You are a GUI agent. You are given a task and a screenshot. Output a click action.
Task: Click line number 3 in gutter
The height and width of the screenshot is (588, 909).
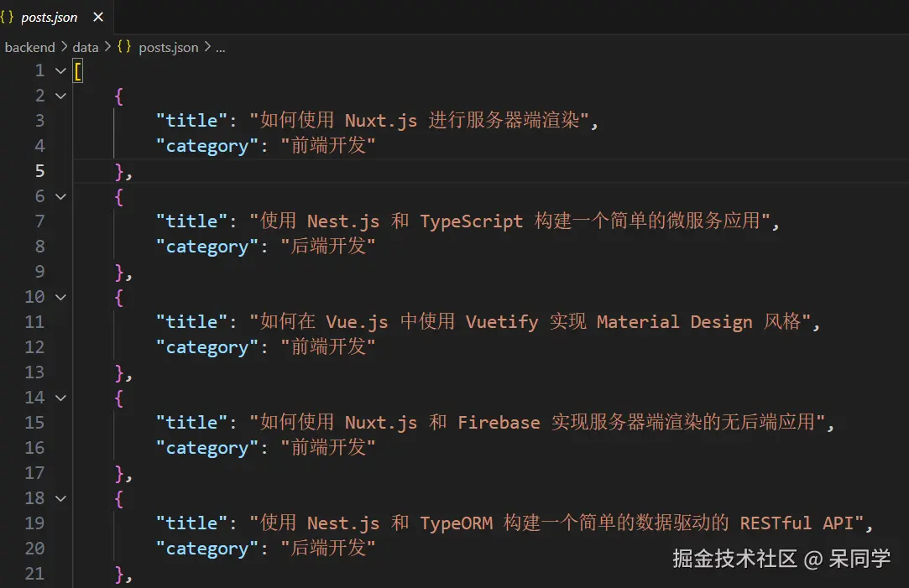coord(39,121)
